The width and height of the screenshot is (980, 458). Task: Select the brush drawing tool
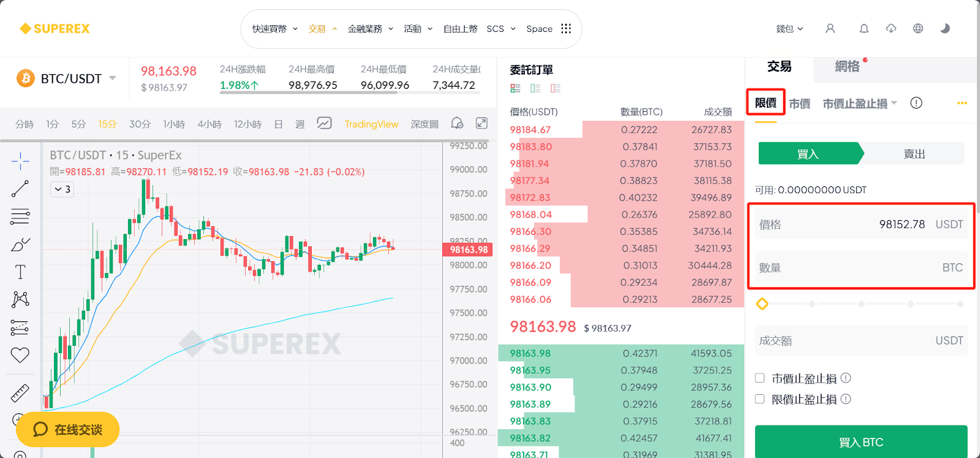point(20,245)
